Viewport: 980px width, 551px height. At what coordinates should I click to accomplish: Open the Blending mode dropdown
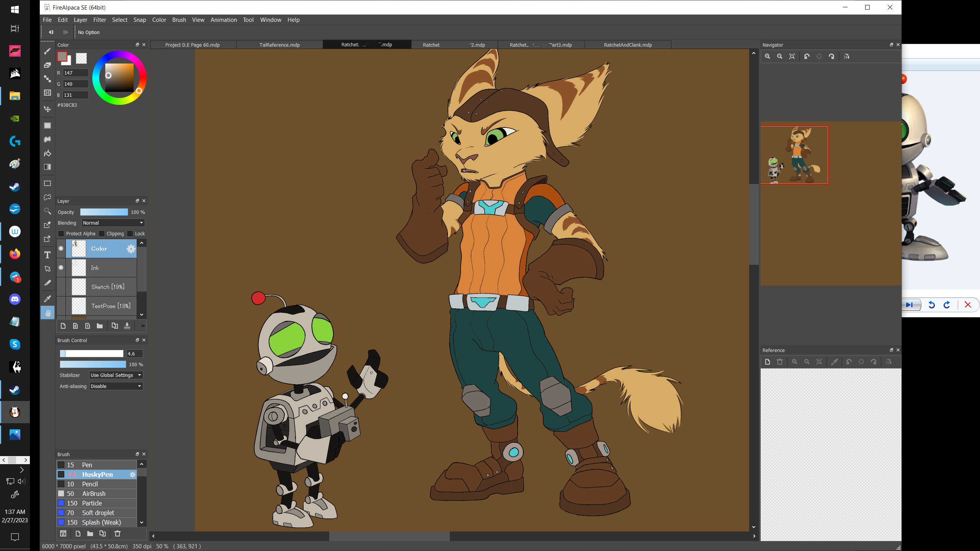[113, 223]
